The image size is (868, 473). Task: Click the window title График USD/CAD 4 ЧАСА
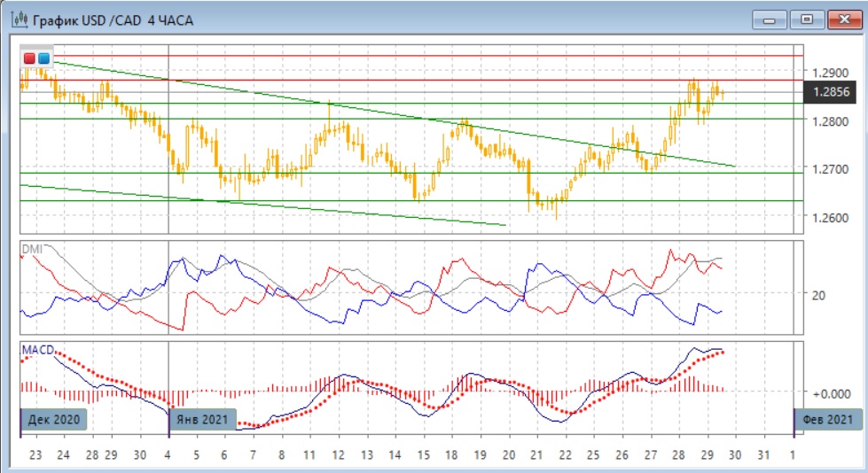112,19
